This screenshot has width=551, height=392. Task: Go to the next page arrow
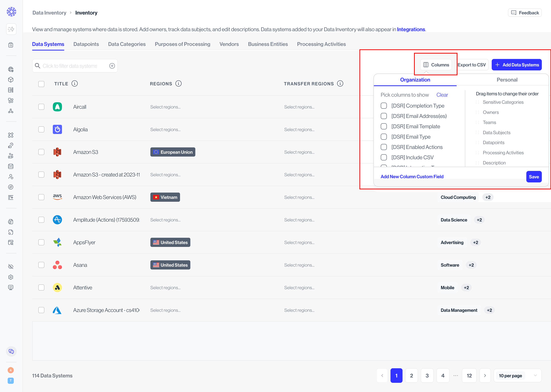pos(485,376)
